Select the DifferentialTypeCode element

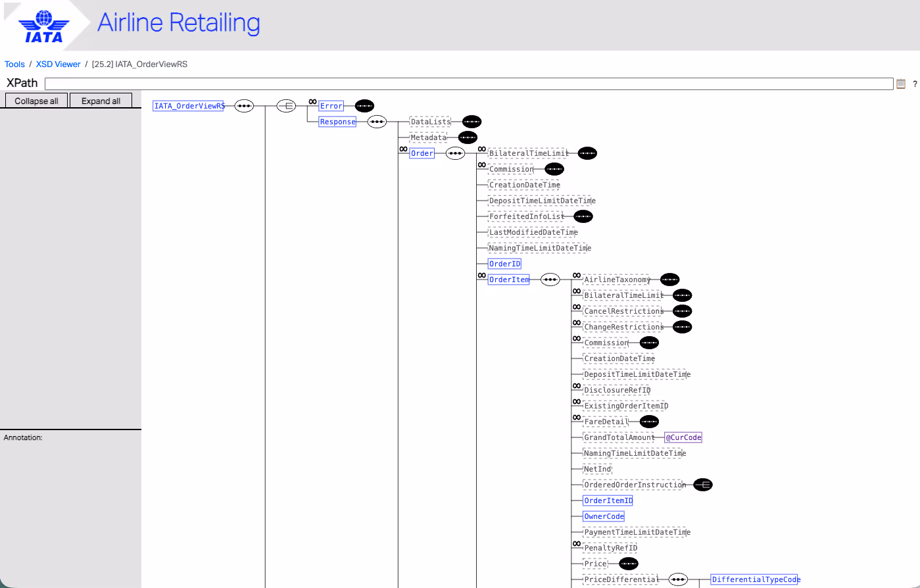[x=755, y=579]
